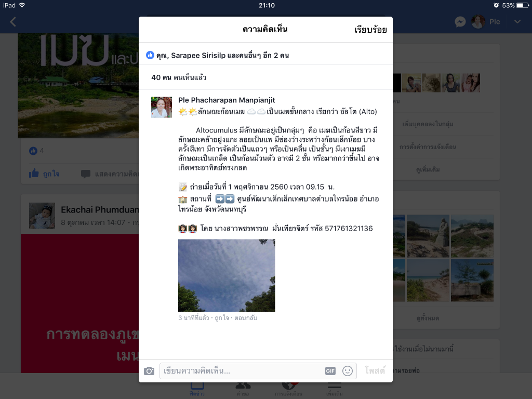532x399 pixels.
Task: Tap the camera icon to attach photo
Action: tap(149, 371)
